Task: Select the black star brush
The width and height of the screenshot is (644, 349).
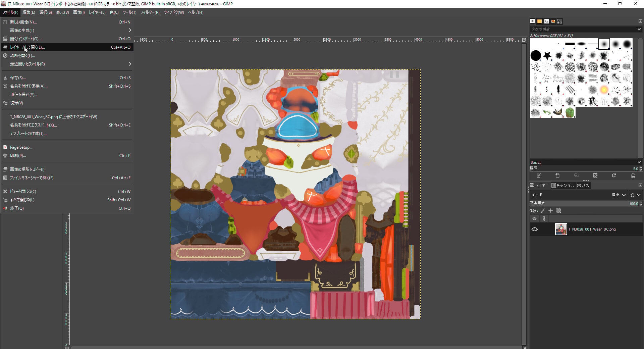Action: pos(547,55)
